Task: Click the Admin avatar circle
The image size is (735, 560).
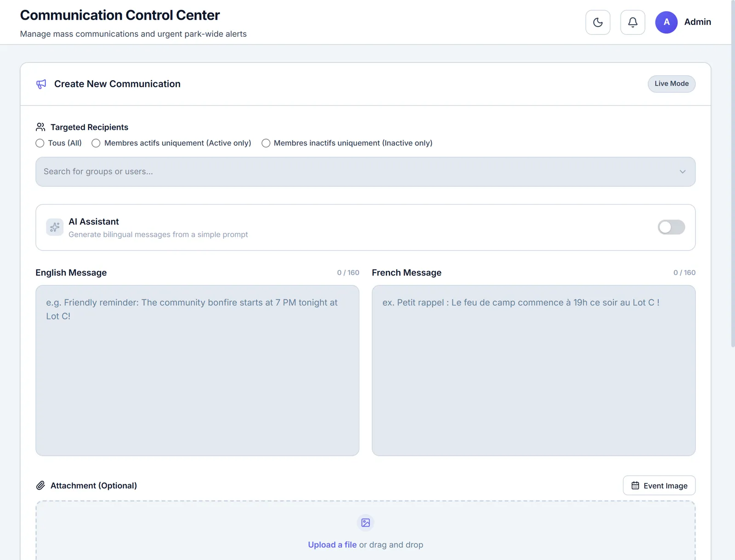Action: [666, 22]
